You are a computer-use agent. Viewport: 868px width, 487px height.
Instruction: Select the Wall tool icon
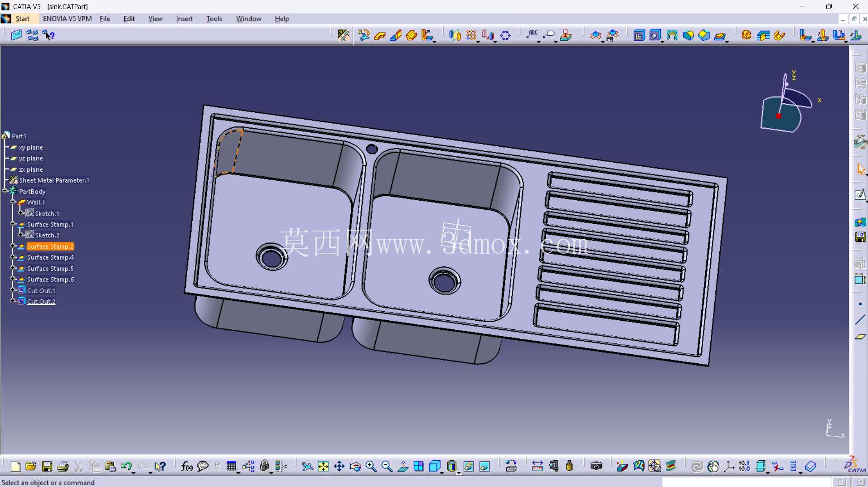point(380,35)
